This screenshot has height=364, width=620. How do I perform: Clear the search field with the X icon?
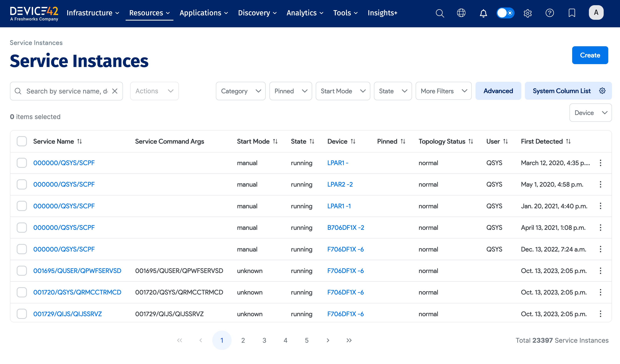[115, 91]
